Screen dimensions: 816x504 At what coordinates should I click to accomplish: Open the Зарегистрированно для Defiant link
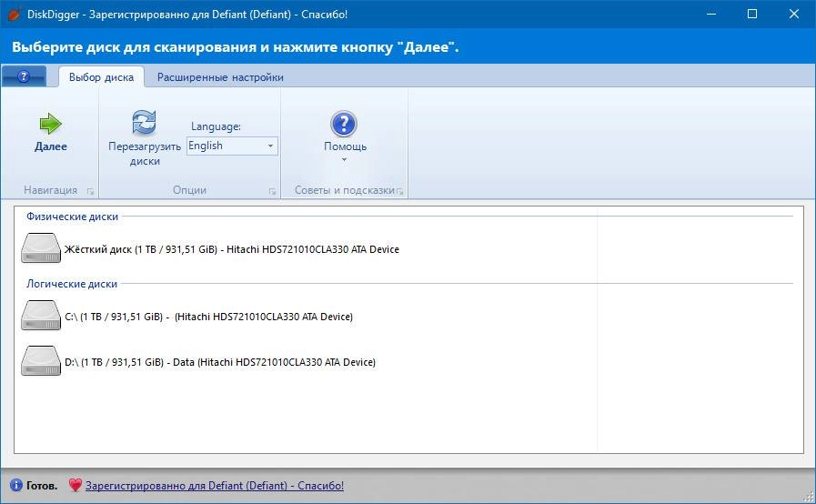(x=215, y=485)
